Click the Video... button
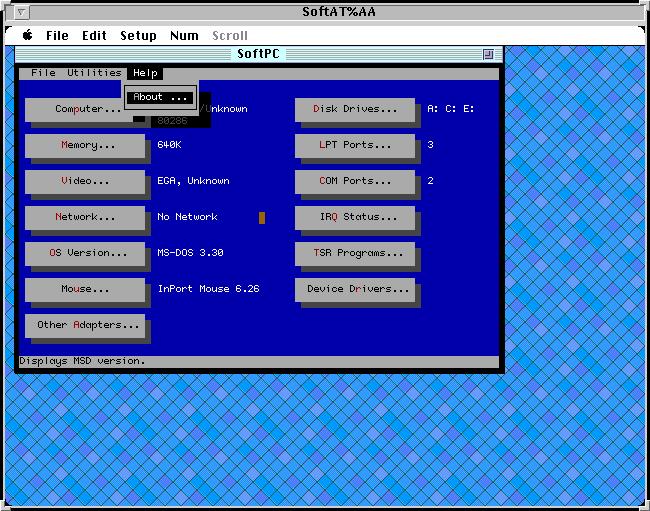The image size is (650, 511). pos(87,181)
